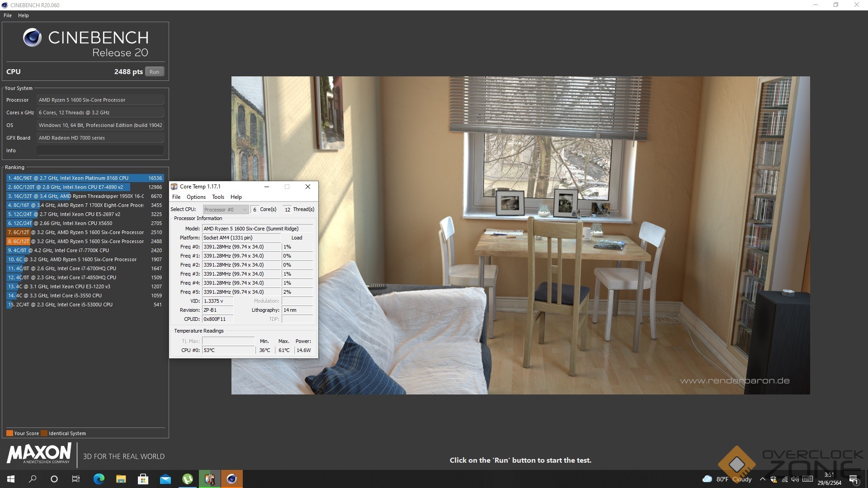Open Core Temp Options menu
The height and width of the screenshot is (488, 868).
tap(196, 197)
